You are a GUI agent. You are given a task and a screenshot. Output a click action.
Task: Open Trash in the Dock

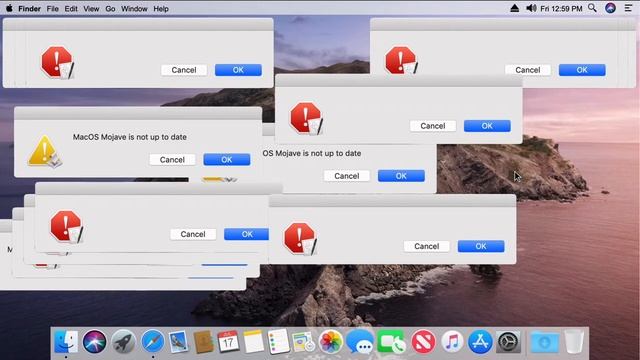point(574,342)
